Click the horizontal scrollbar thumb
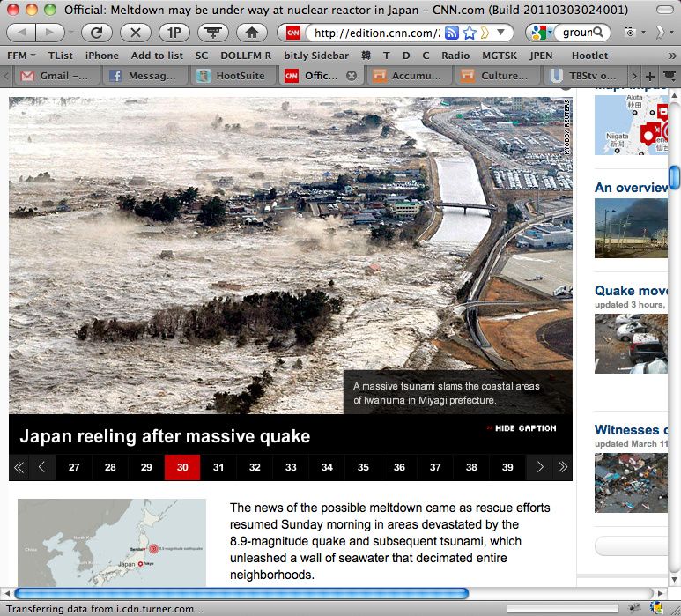 click(241, 593)
